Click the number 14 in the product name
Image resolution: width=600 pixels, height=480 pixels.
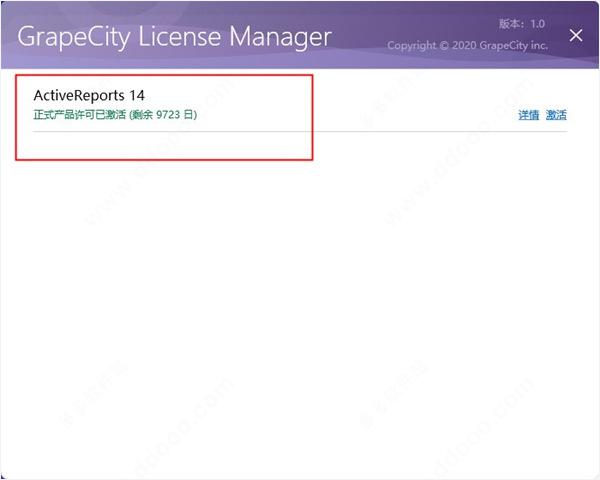137,95
